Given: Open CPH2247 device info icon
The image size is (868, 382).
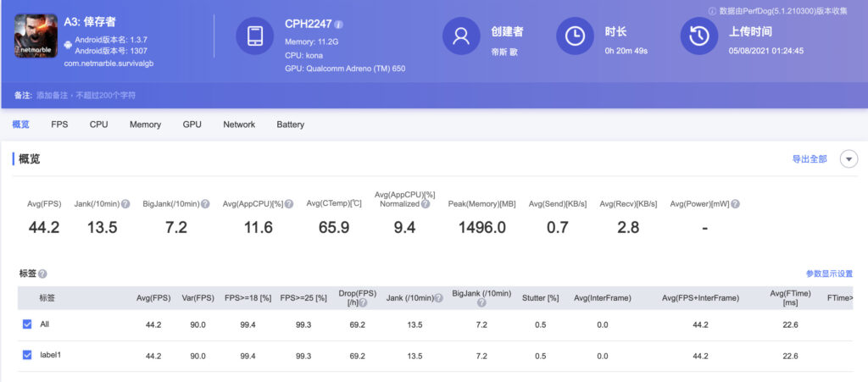Looking at the screenshot, I should [339, 25].
